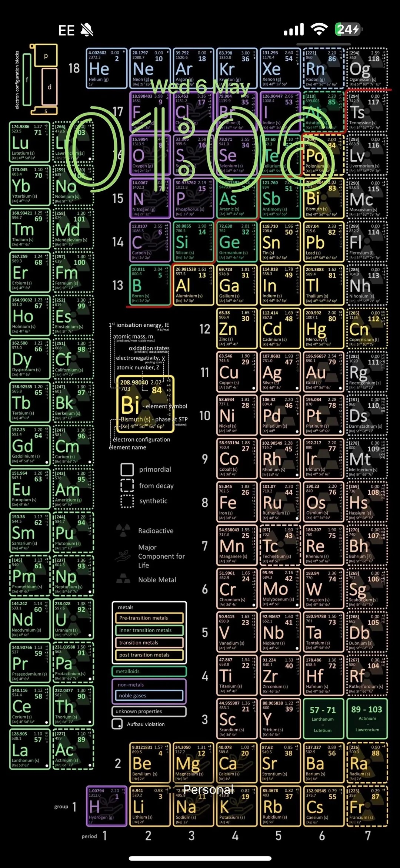
Task: Tap the 'electronegativity, χ' label
Action: (141, 358)
